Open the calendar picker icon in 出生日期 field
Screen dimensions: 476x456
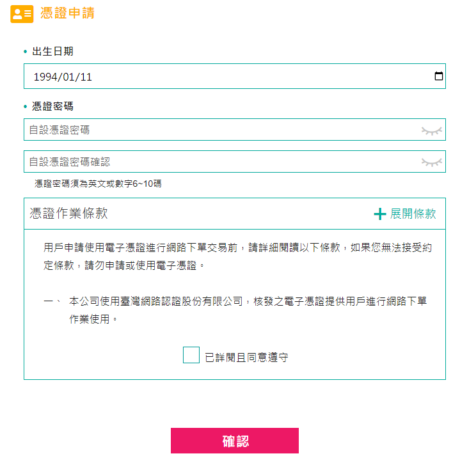(x=438, y=76)
